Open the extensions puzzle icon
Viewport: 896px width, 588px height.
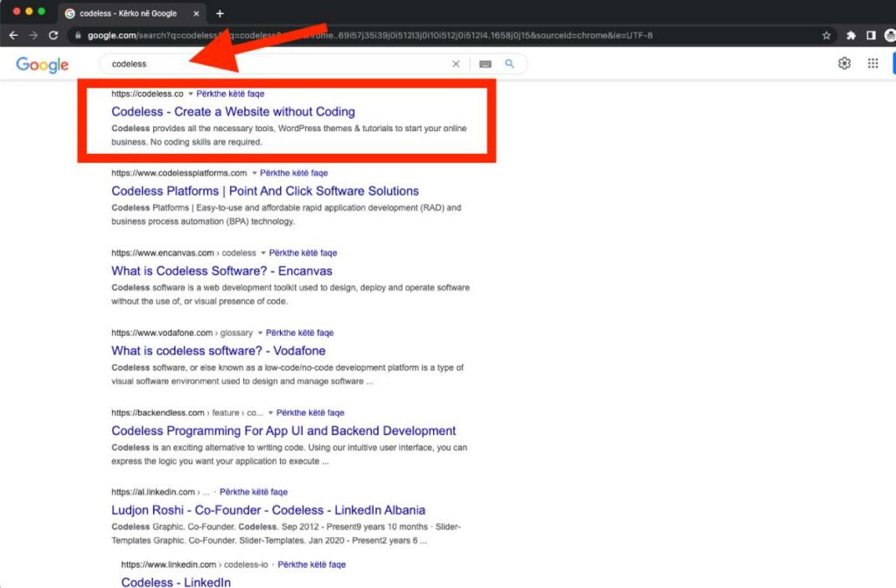point(850,35)
